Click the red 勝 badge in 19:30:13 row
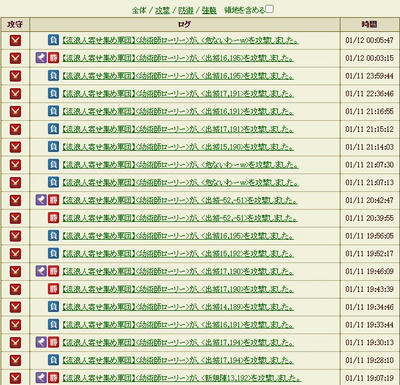Viewport: 400px width, 385px height. 53,342
